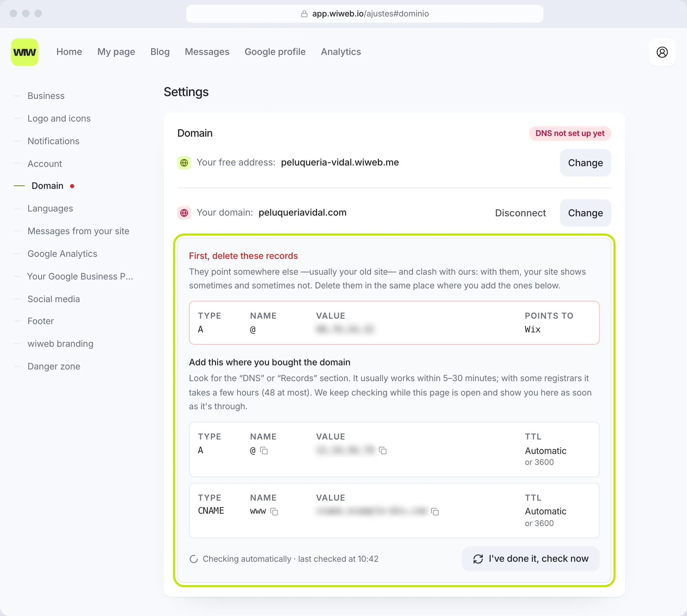Click the CNAME type cell
This screenshot has width=687, height=616.
tap(211, 511)
